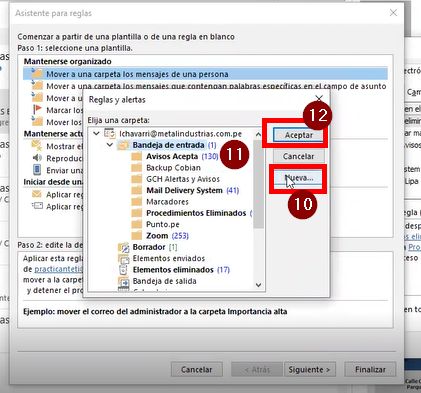Click the Enviar una phone template icon
This screenshot has height=393, width=421.
tap(37, 170)
